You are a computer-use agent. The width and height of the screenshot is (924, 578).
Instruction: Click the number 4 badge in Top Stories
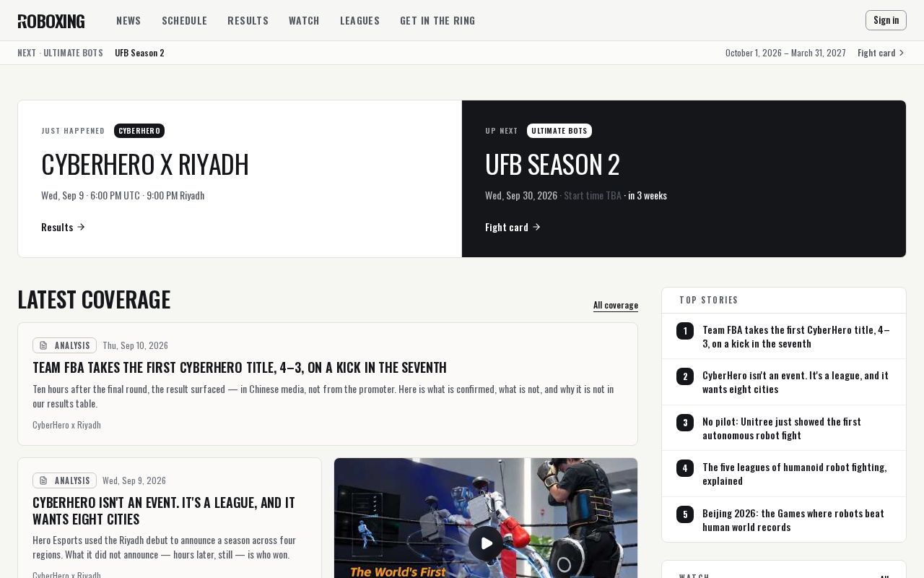coord(685,468)
